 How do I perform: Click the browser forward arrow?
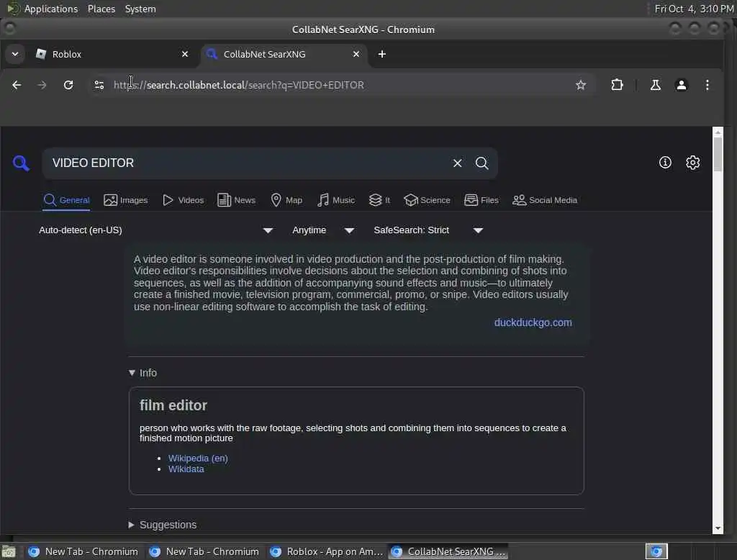click(42, 85)
